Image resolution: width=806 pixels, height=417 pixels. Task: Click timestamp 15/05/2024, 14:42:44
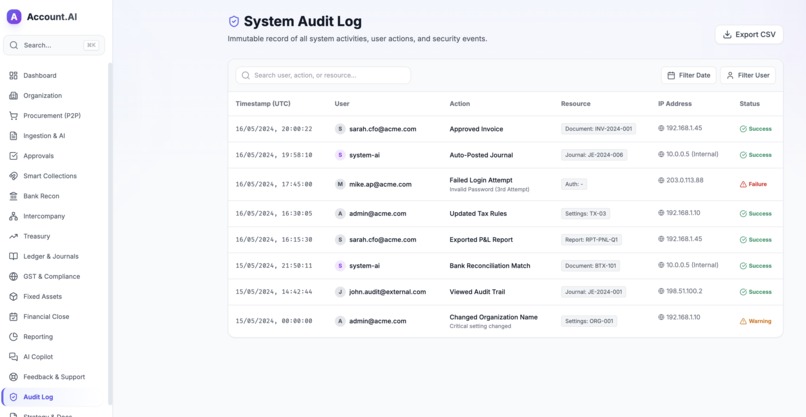click(273, 292)
